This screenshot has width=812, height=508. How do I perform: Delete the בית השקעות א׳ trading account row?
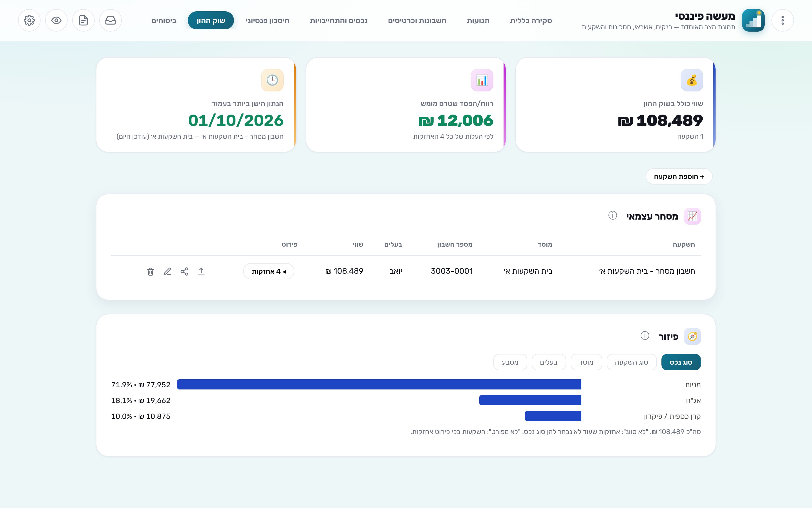tap(150, 271)
